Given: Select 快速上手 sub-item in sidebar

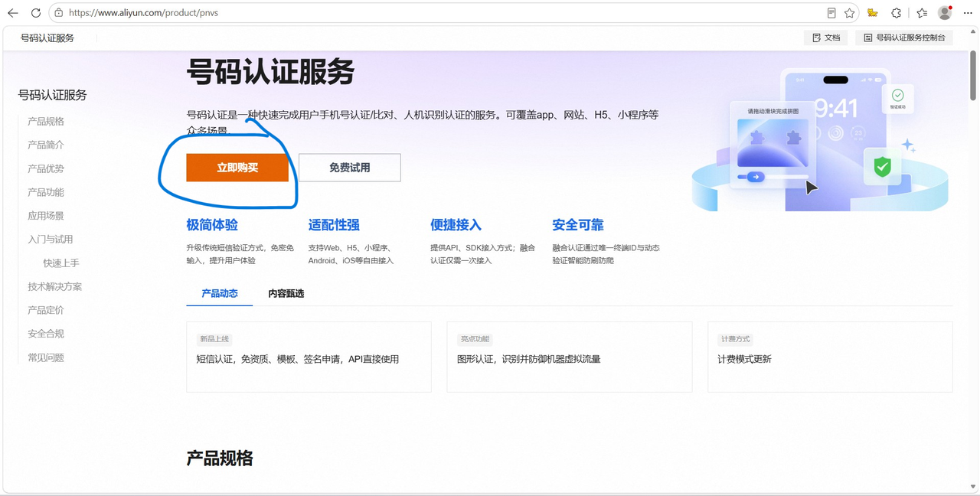Looking at the screenshot, I should click(61, 263).
